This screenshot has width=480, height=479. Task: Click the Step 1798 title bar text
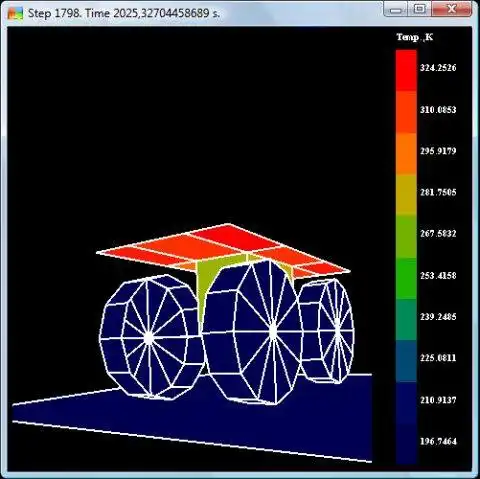point(124,13)
